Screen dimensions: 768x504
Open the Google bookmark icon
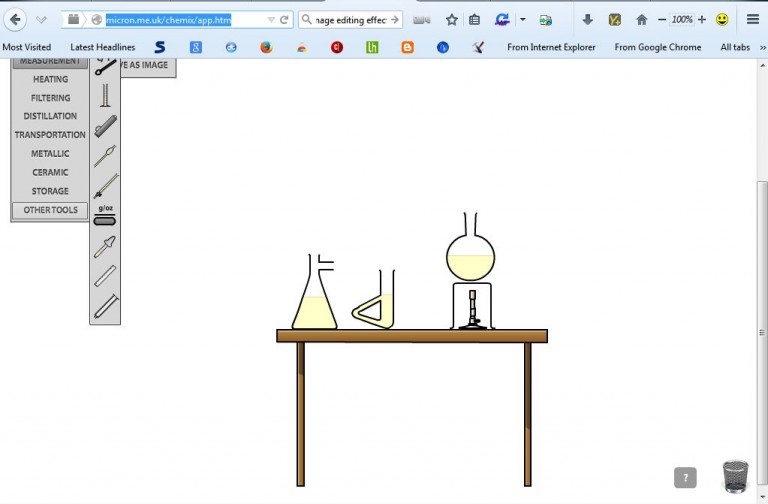[x=195, y=47]
